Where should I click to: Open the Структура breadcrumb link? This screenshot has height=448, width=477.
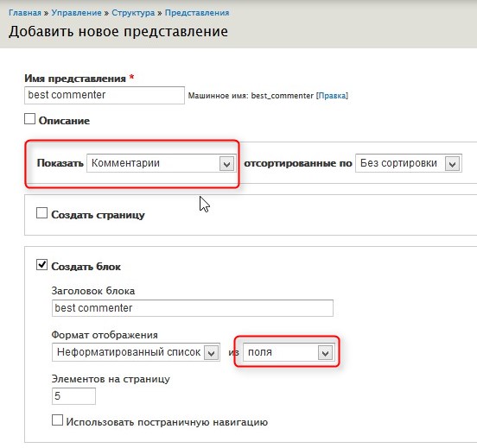[133, 13]
